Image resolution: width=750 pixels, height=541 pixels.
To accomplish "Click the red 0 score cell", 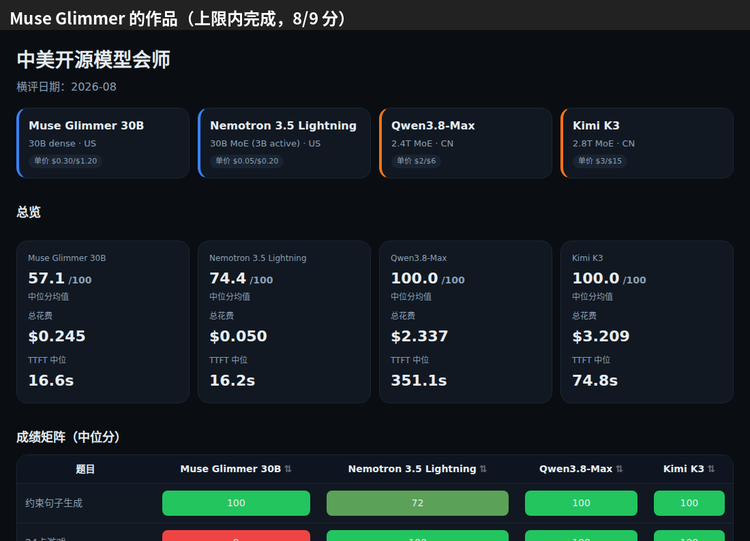I will click(236, 536).
